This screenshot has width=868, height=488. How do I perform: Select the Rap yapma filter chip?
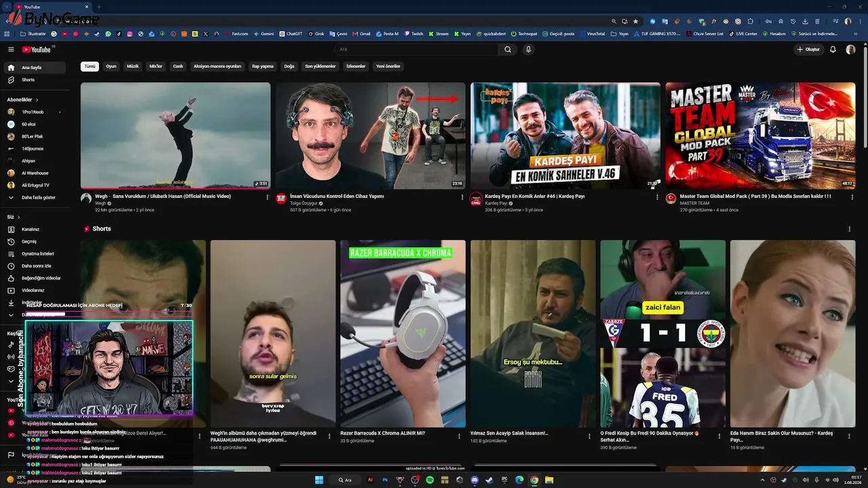(x=262, y=66)
